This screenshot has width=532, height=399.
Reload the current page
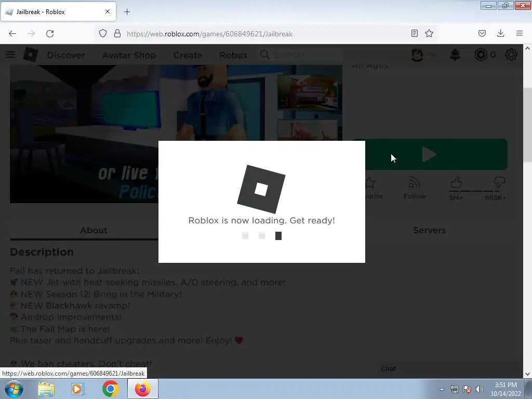pos(50,34)
